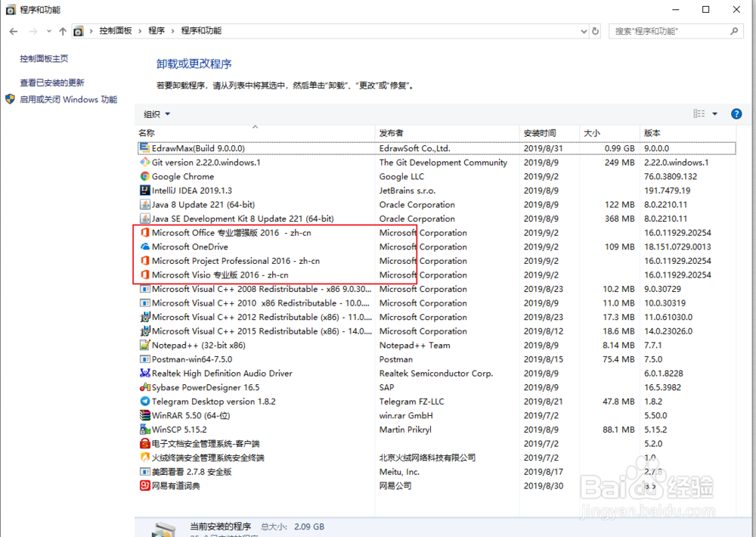Open the 组织 dropdown menu

tap(157, 114)
